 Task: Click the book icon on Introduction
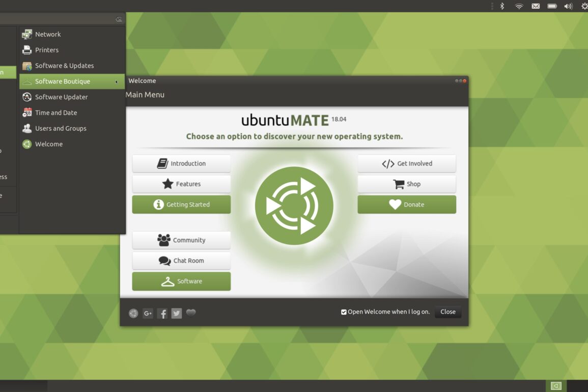click(162, 163)
